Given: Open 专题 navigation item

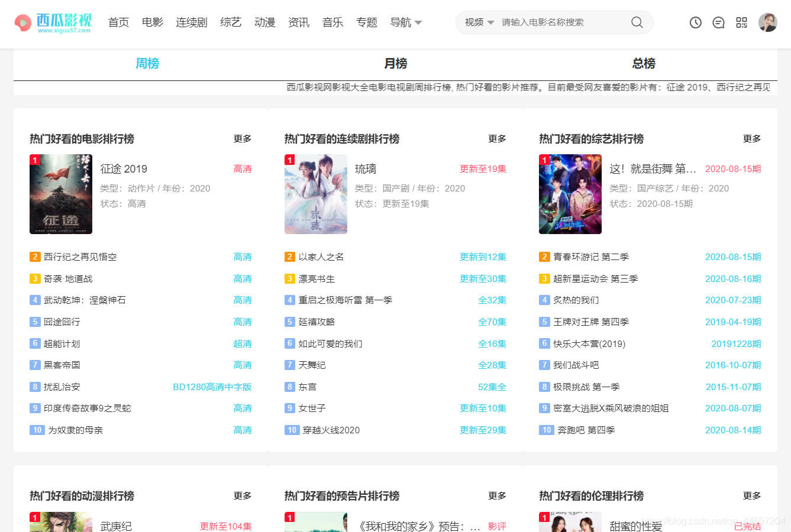Looking at the screenshot, I should [x=367, y=22].
